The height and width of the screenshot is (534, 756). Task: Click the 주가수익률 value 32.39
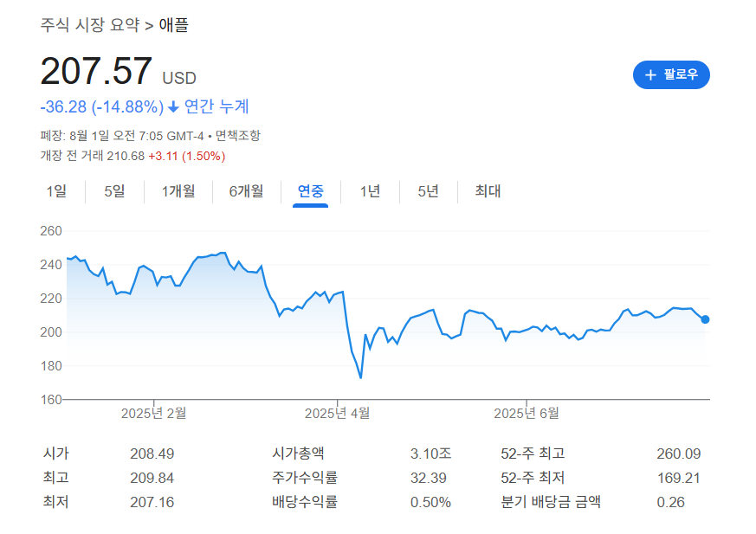click(x=429, y=478)
